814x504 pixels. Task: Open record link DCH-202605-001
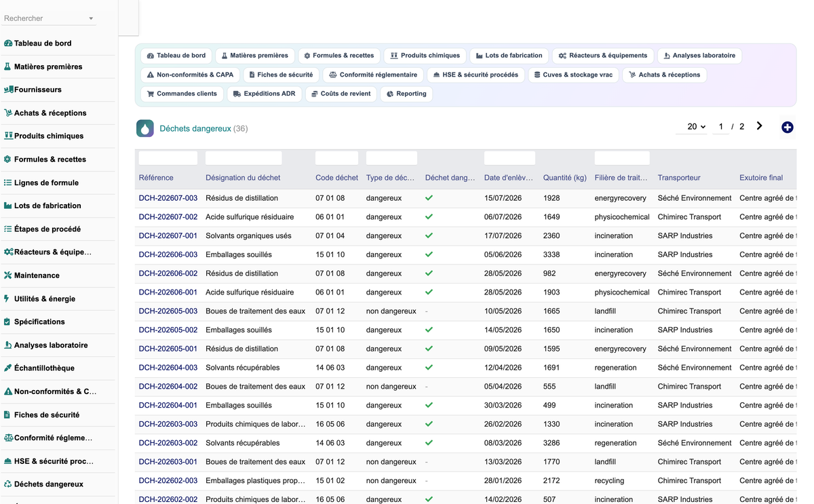pyautogui.click(x=168, y=349)
